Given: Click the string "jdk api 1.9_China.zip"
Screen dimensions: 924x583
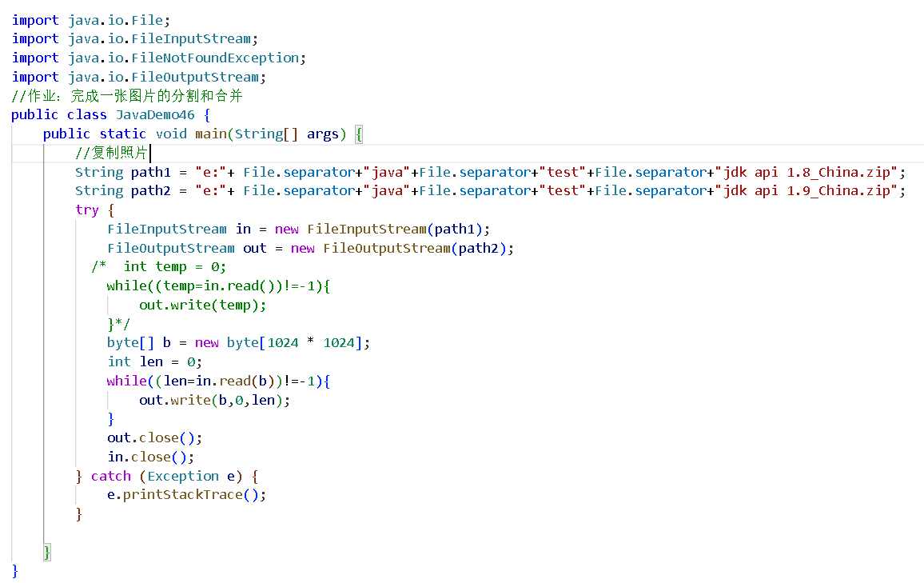Looking at the screenshot, I should (807, 191).
